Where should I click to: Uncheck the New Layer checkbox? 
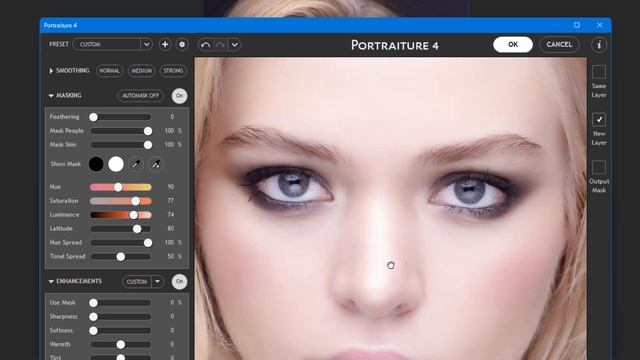click(x=599, y=120)
